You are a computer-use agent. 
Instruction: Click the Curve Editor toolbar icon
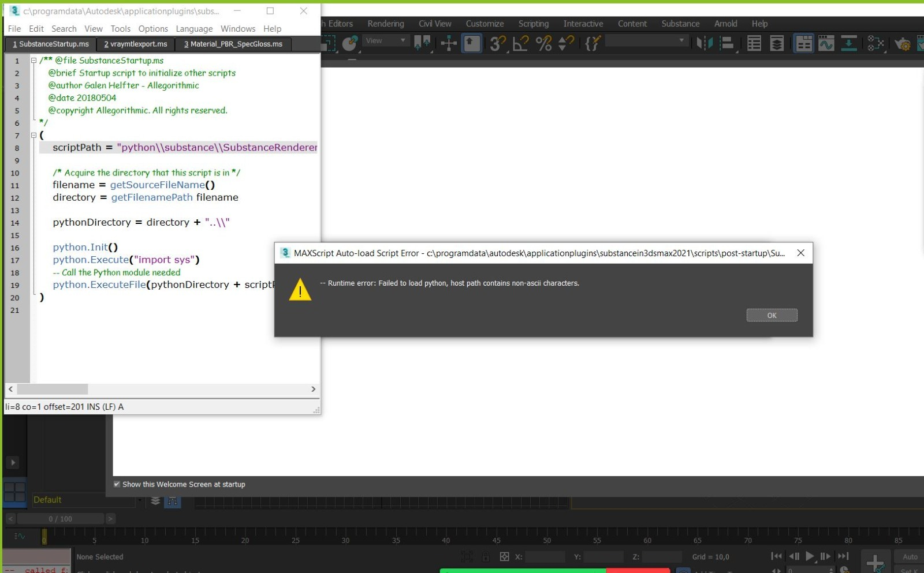point(826,43)
